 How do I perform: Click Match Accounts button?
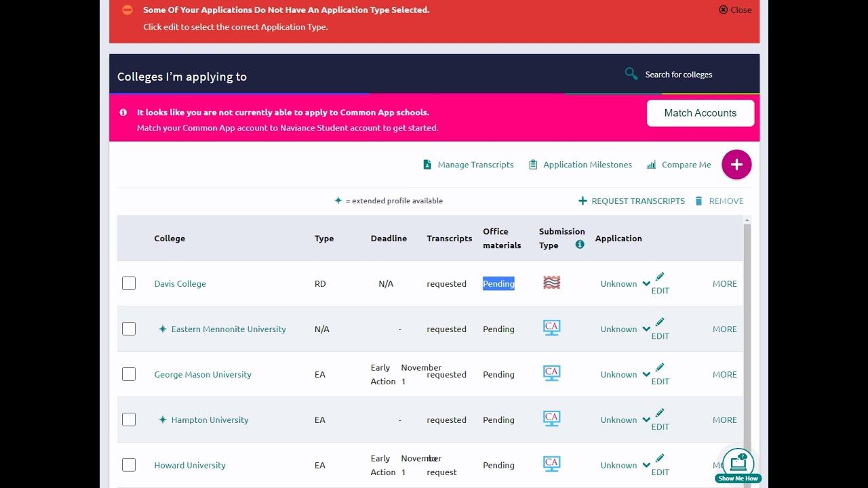pos(701,113)
